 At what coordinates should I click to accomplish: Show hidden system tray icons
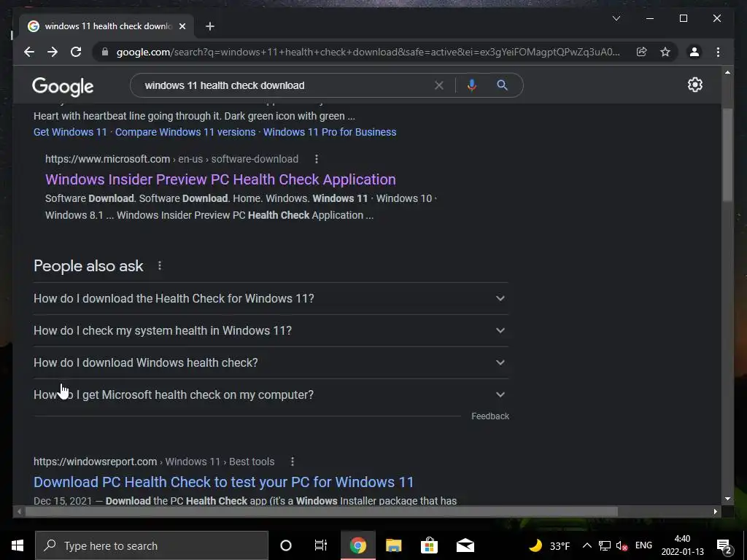tap(587, 545)
